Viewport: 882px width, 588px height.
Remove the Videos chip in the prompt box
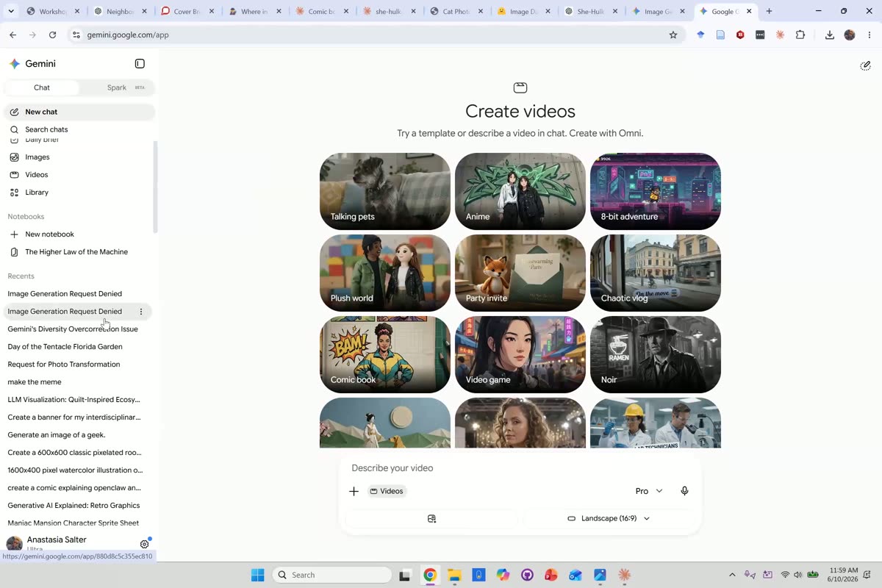(387, 491)
